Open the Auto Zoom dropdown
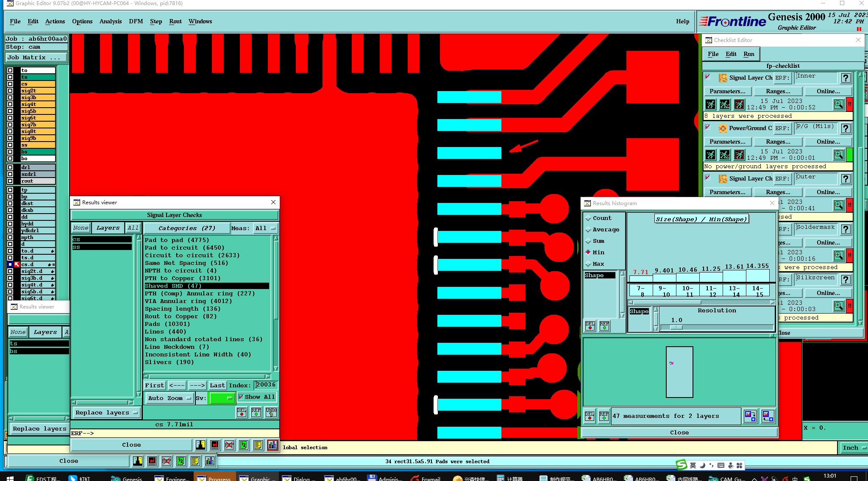Screen dimensions: 868x481 (x=169, y=398)
